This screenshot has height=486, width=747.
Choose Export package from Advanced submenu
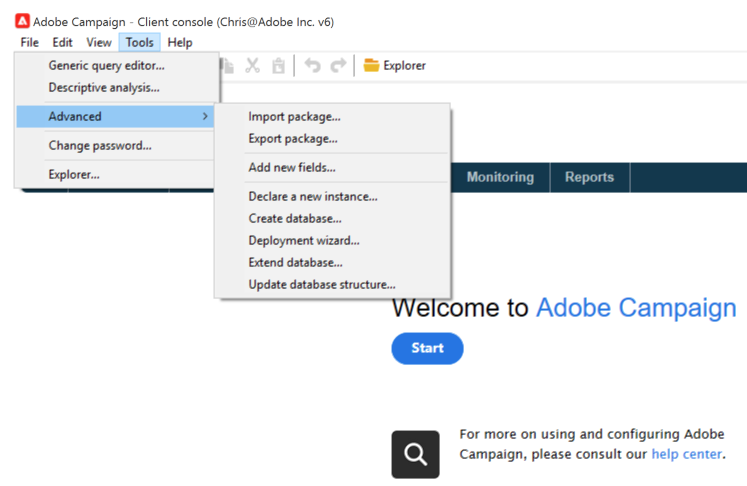333,139
